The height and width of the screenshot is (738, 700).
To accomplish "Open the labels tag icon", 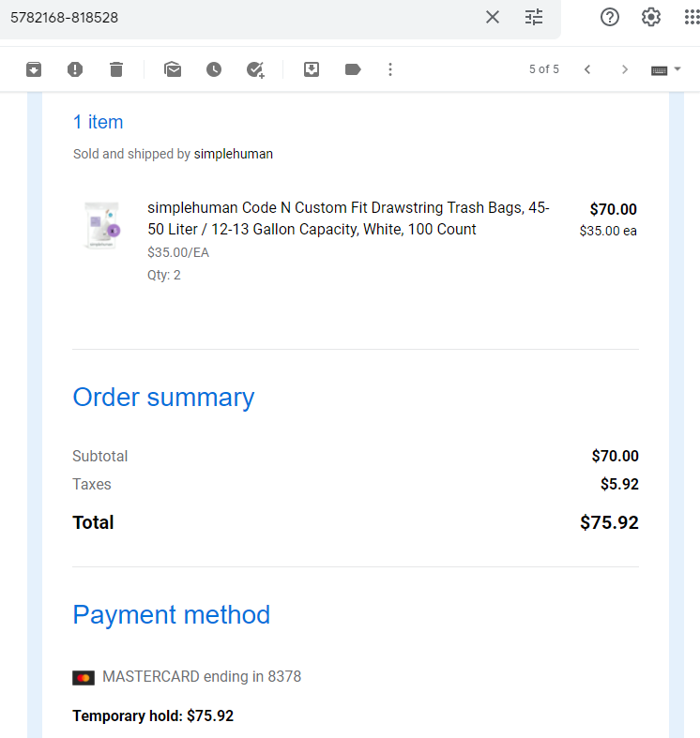I will (353, 69).
